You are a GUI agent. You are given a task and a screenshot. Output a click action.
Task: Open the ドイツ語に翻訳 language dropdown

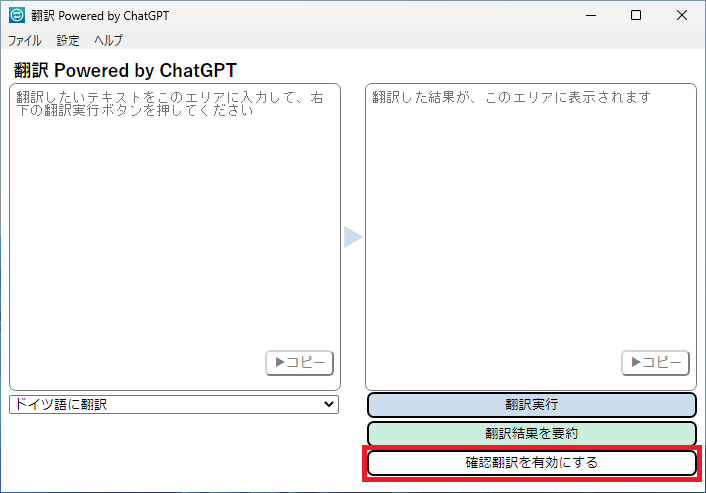(174, 404)
